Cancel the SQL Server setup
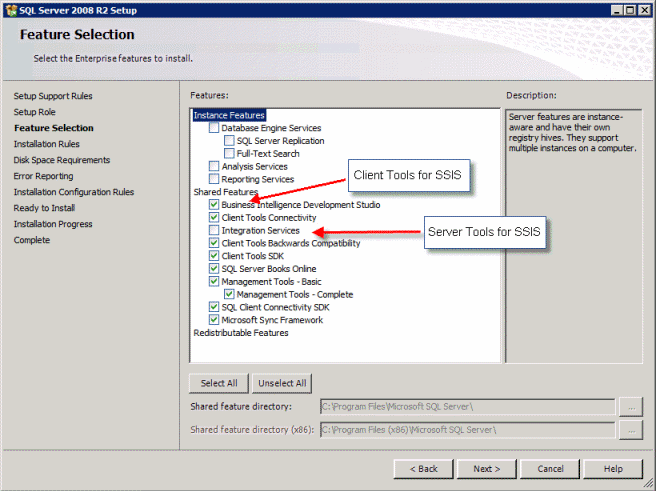This screenshot has height=491, width=656. tap(550, 469)
